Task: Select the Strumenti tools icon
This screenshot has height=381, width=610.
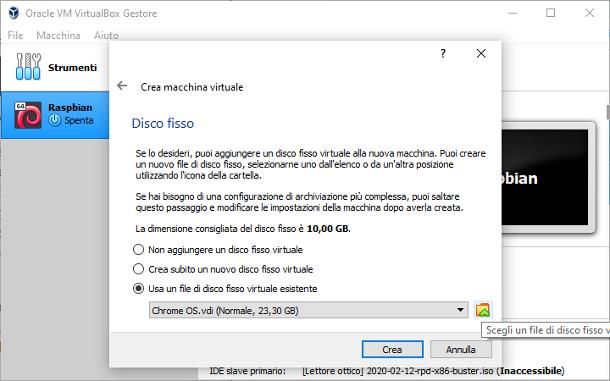Action: point(28,67)
